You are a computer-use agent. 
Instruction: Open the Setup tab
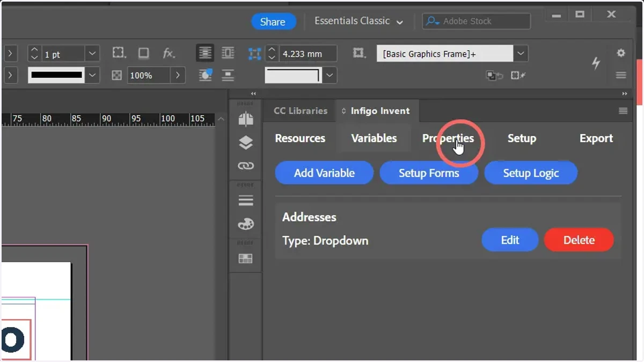(x=522, y=138)
